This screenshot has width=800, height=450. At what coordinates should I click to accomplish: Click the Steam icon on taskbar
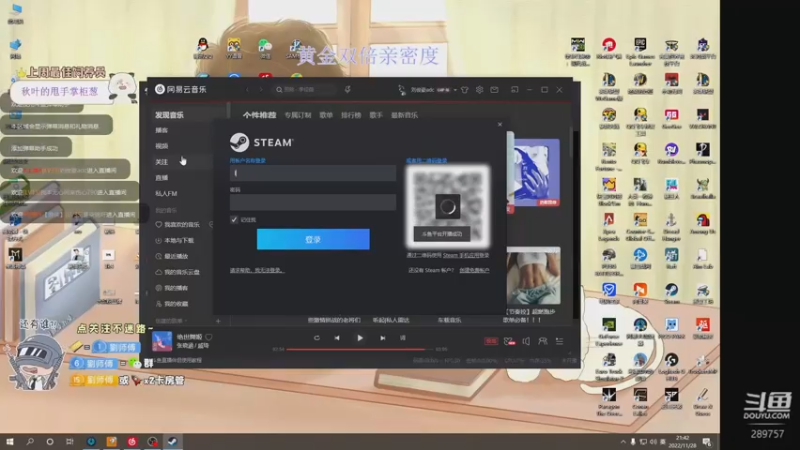pyautogui.click(x=172, y=441)
